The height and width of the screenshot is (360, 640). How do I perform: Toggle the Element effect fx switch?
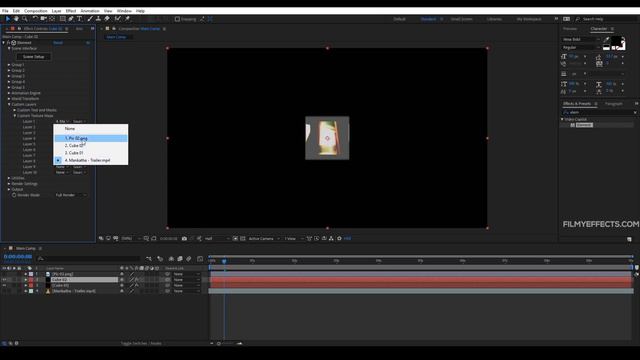(x=8, y=42)
